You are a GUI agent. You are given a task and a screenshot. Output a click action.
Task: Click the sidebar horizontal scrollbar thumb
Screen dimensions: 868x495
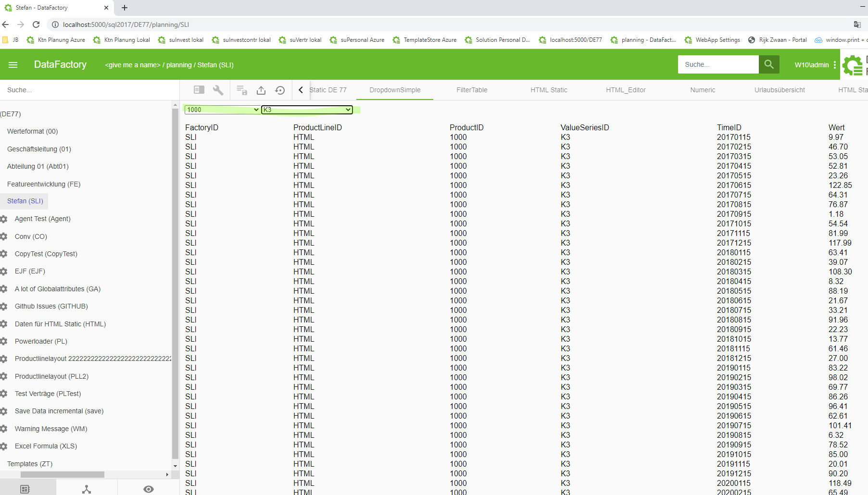63,474
